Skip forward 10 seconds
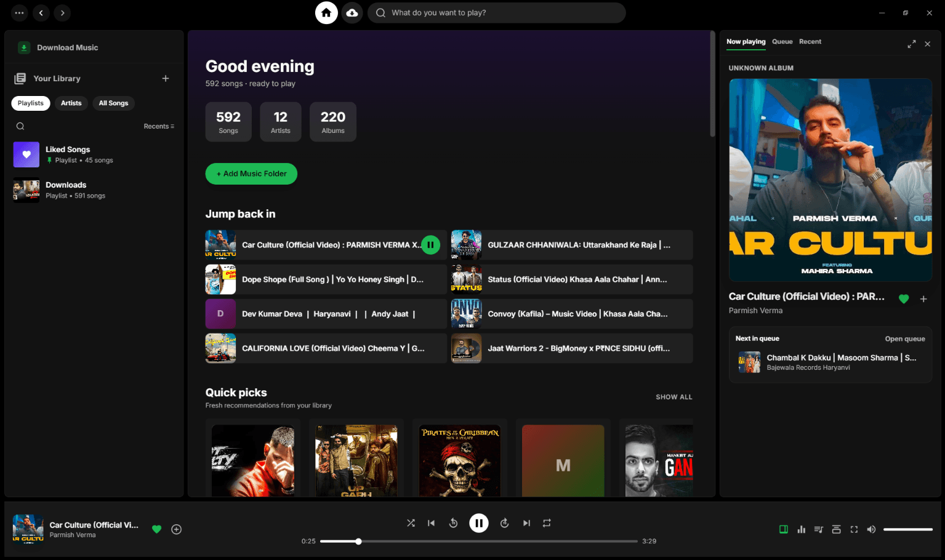 504,523
